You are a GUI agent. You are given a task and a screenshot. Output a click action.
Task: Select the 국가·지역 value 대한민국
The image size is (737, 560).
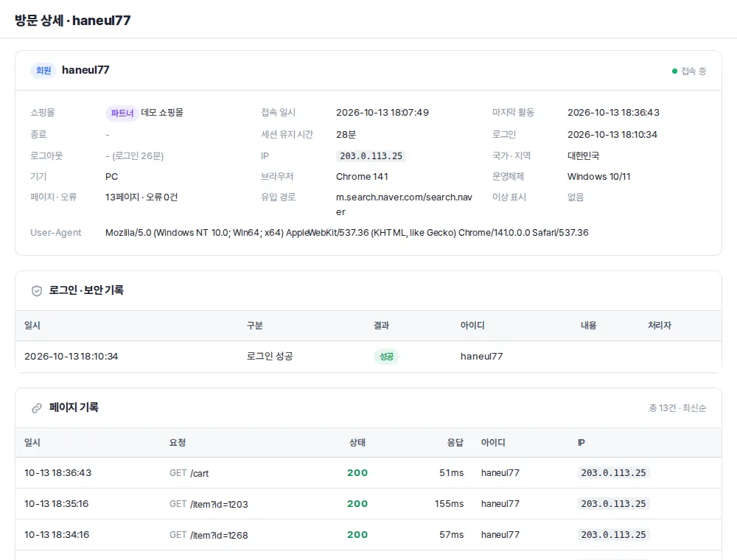click(x=583, y=155)
